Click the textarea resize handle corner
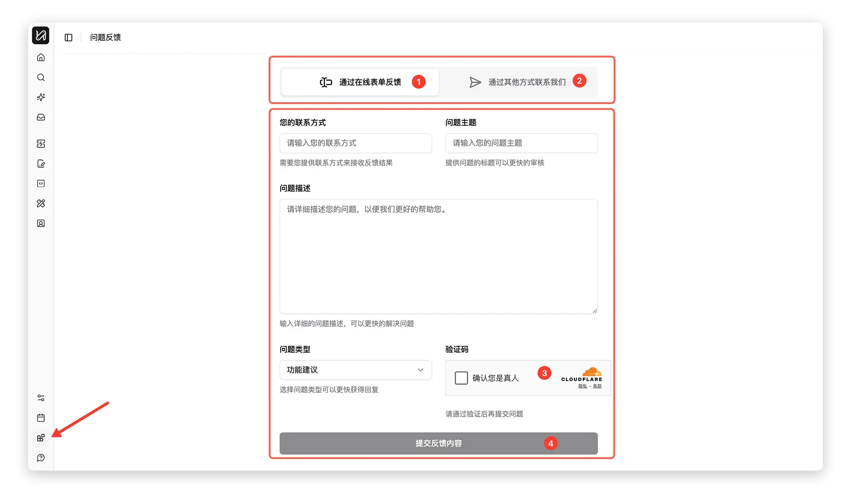 point(594,311)
